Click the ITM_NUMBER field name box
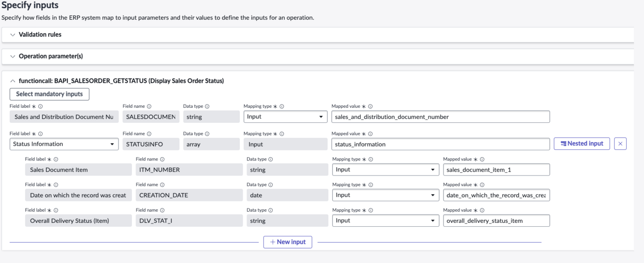644x263 pixels. tap(189, 170)
